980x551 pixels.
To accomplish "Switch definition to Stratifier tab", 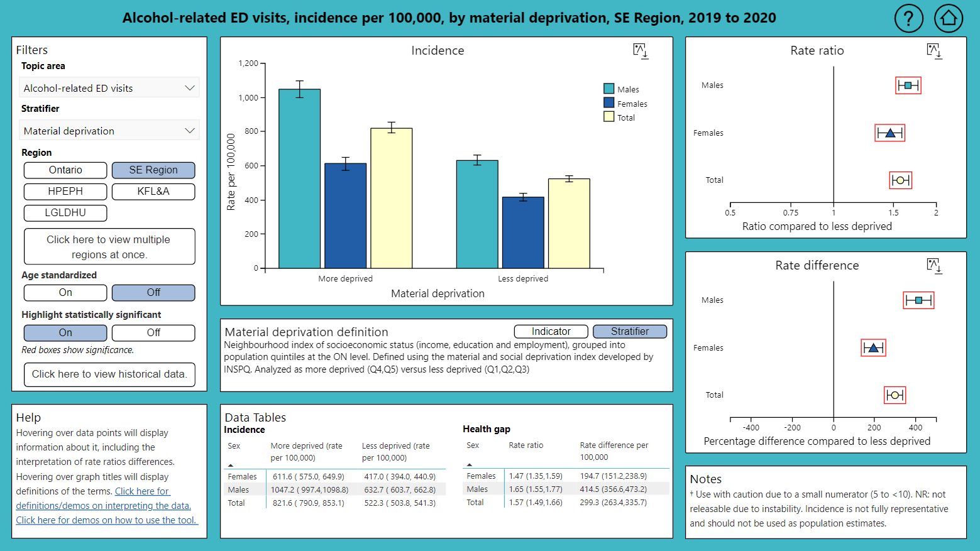I will (x=630, y=331).
